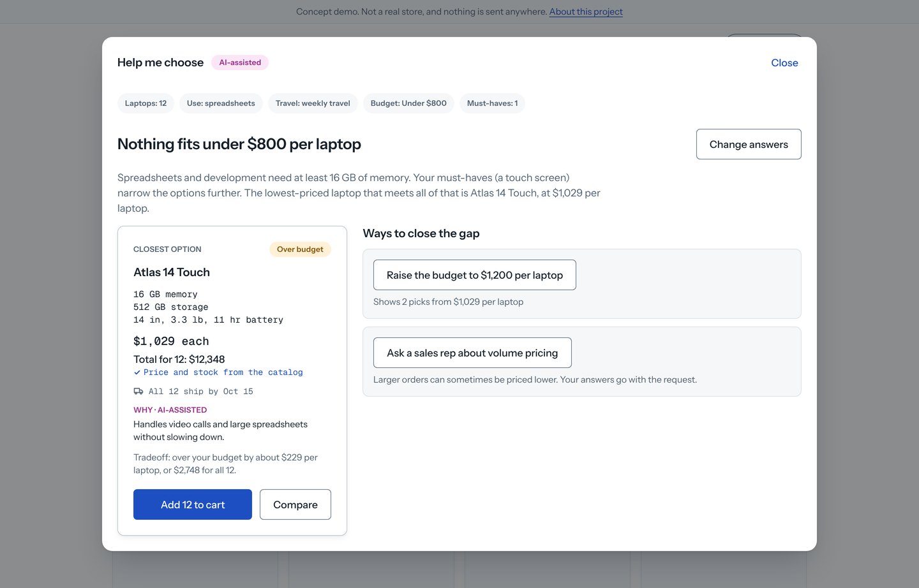
Task: Click the Ways to close the gap heading
Action: pyautogui.click(x=421, y=233)
